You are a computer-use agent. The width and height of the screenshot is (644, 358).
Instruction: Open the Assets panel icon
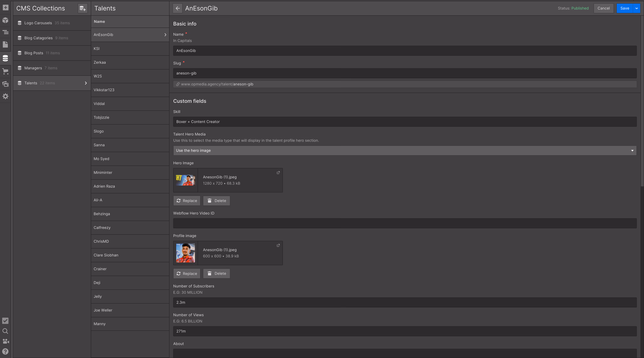(x=5, y=84)
